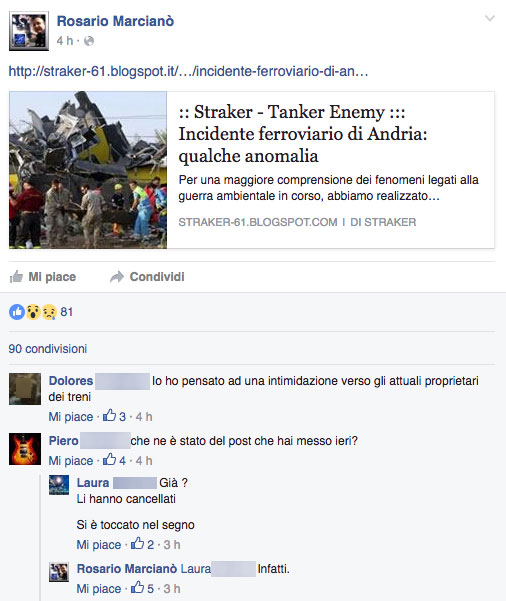The image size is (506, 601).
Task: Click the sad reaction emoji
Action: 49,312
